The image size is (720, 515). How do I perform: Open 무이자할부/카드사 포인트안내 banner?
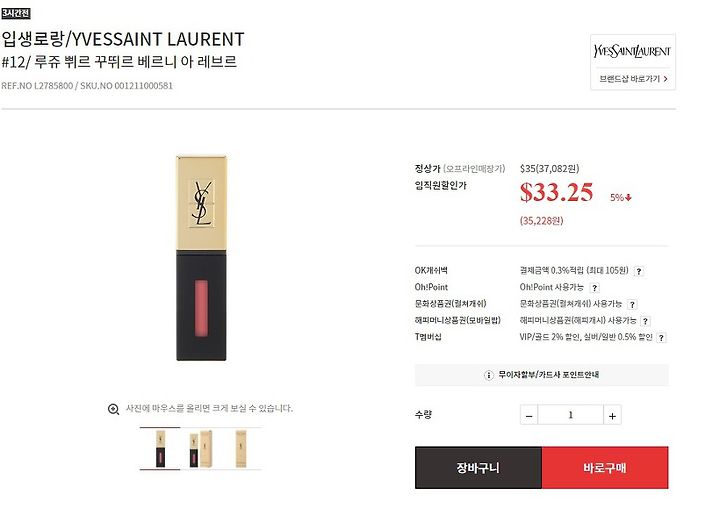(542, 375)
